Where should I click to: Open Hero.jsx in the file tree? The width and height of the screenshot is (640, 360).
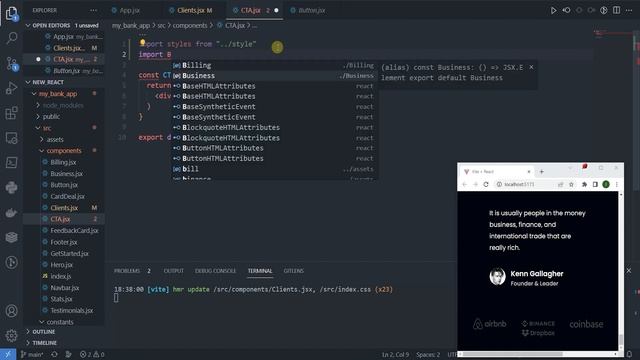tap(62, 265)
